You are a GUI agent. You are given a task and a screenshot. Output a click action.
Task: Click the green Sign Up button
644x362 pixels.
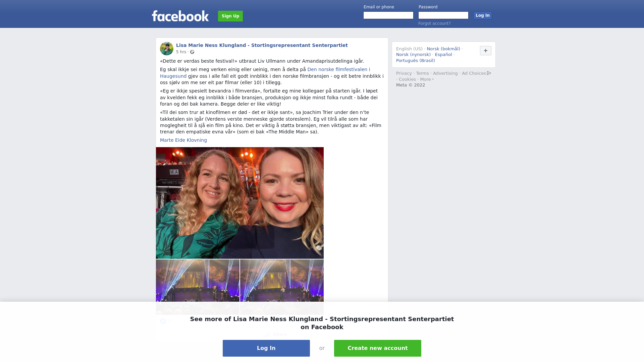230,16
